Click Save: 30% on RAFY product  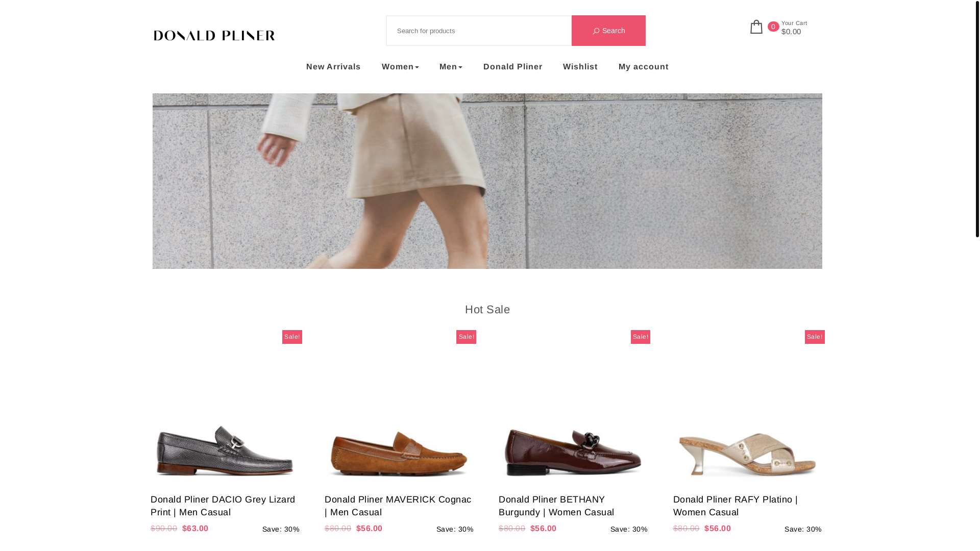[x=803, y=529]
